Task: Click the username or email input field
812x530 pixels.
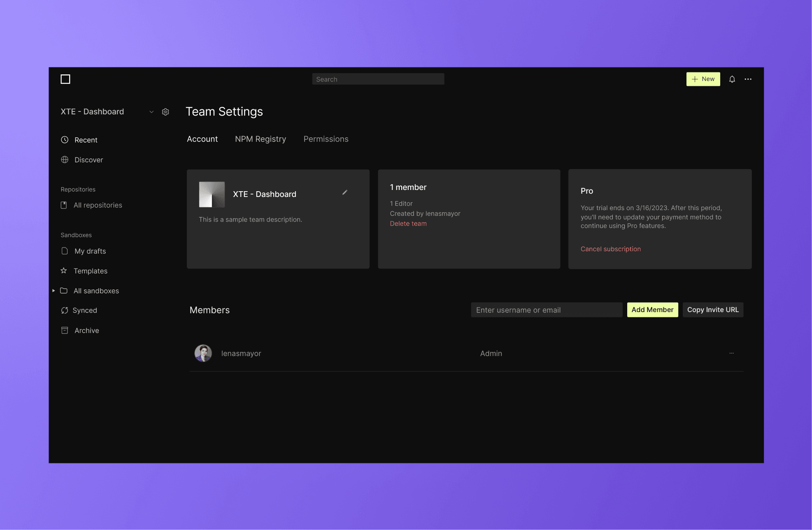Action: pyautogui.click(x=547, y=310)
